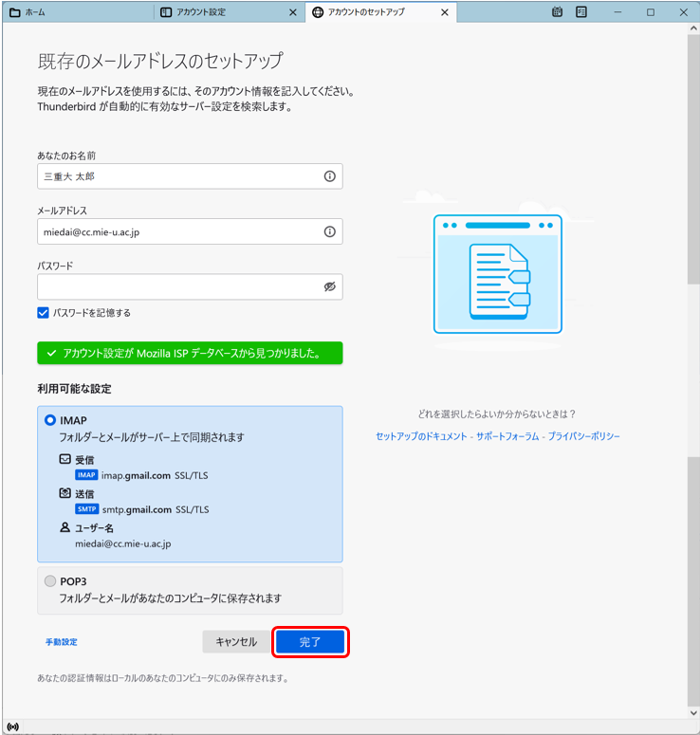Click the IMAP protocol badge icon
700x735 pixels.
(x=86, y=475)
